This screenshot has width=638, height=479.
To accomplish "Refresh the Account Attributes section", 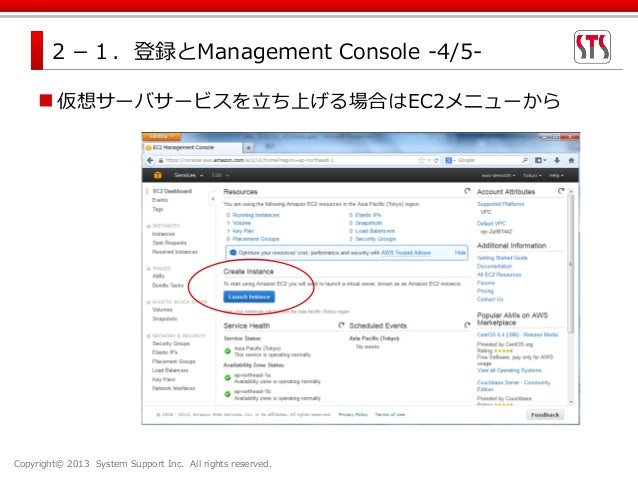I will (x=561, y=191).
